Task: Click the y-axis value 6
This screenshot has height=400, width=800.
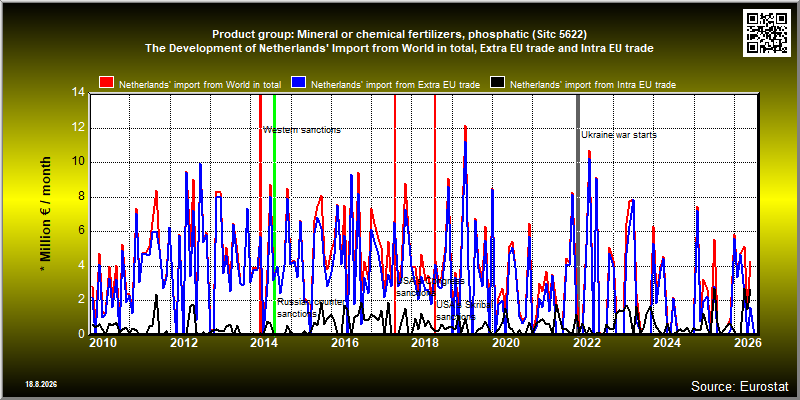Action: click(81, 231)
